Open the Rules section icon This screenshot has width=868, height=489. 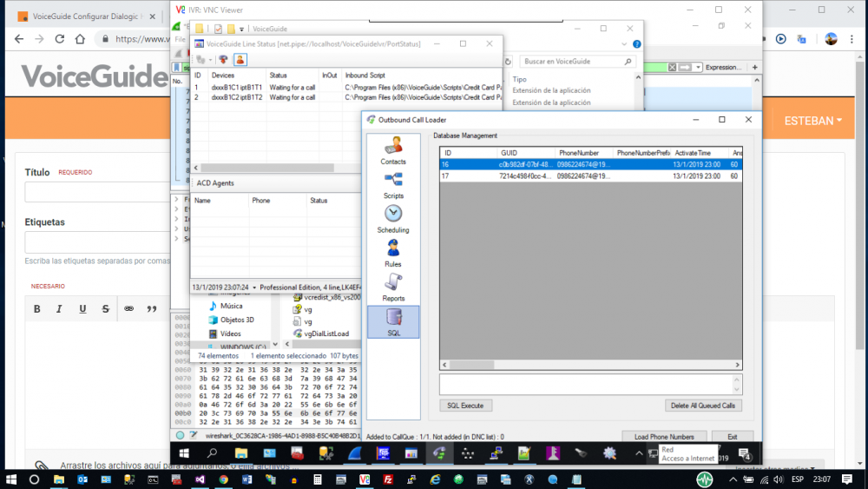click(392, 252)
